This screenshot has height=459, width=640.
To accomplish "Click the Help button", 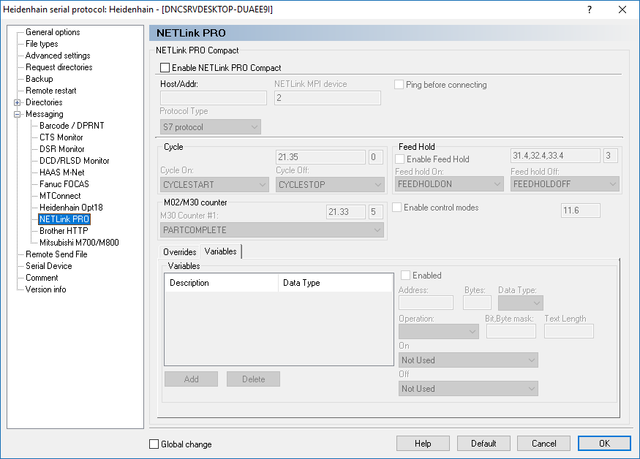I will (x=423, y=443).
